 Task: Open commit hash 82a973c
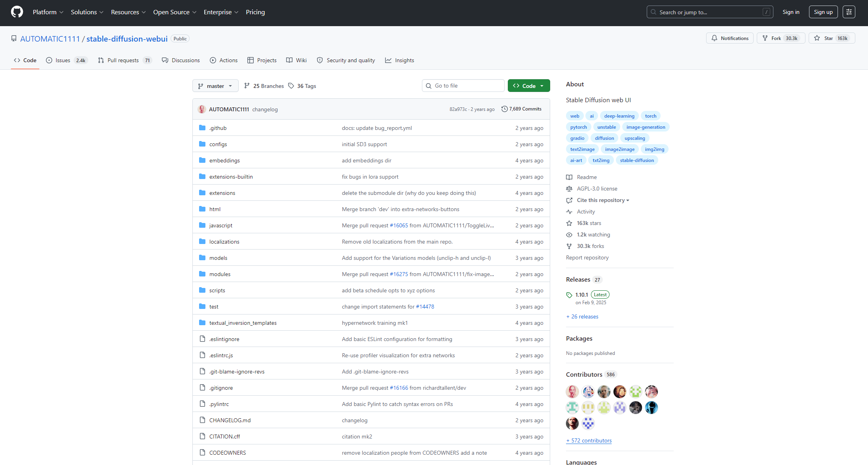point(458,109)
